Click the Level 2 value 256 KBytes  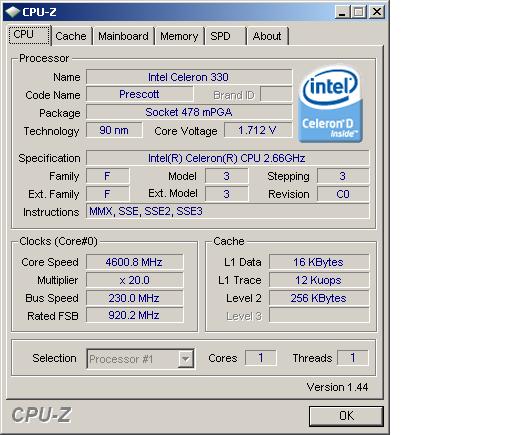(319, 298)
